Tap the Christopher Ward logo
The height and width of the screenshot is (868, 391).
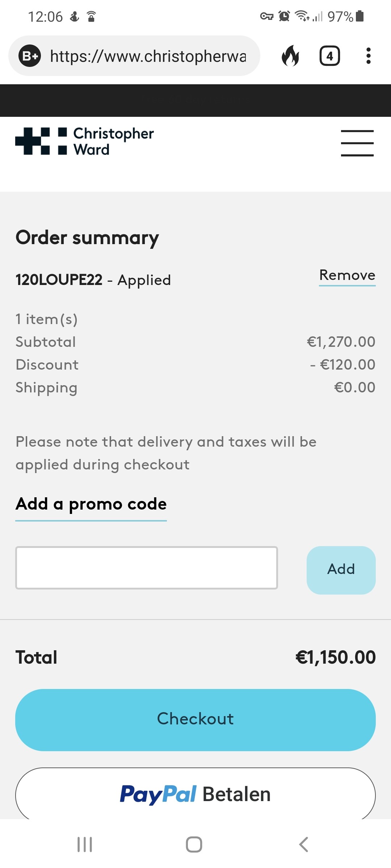(85, 141)
